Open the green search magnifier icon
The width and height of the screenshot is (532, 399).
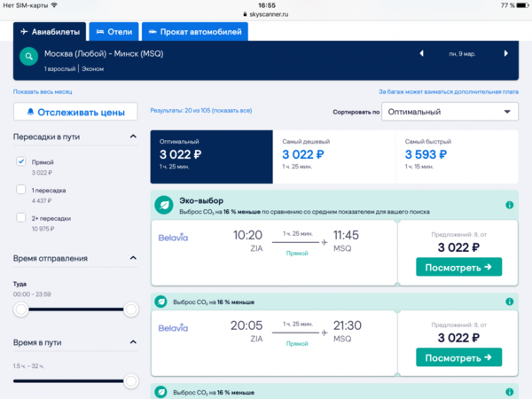(29, 56)
